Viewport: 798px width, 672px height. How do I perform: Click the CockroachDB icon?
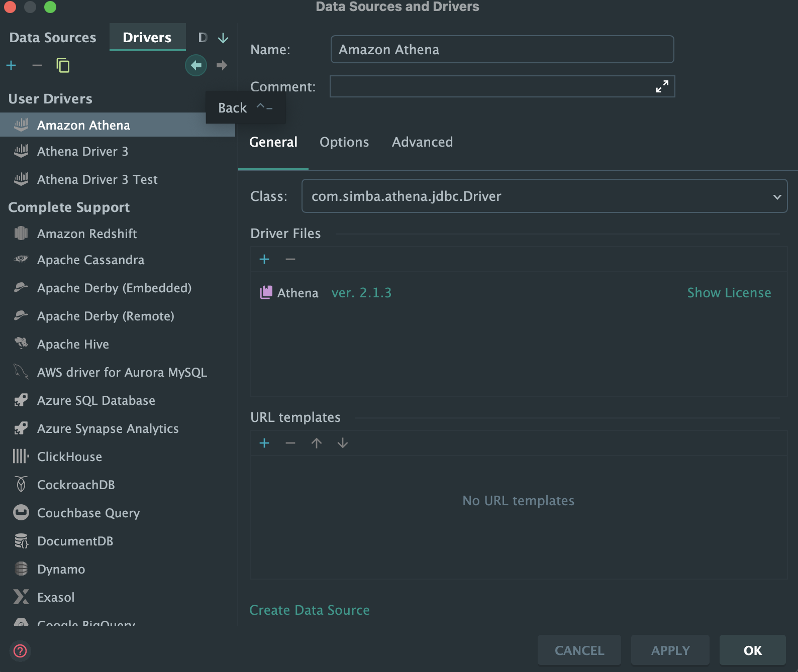click(21, 484)
